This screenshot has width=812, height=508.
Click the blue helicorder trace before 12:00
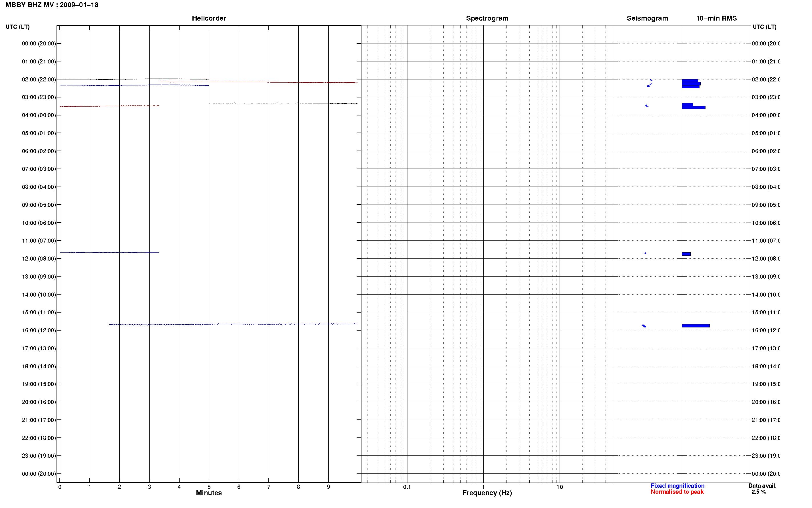pos(109,252)
